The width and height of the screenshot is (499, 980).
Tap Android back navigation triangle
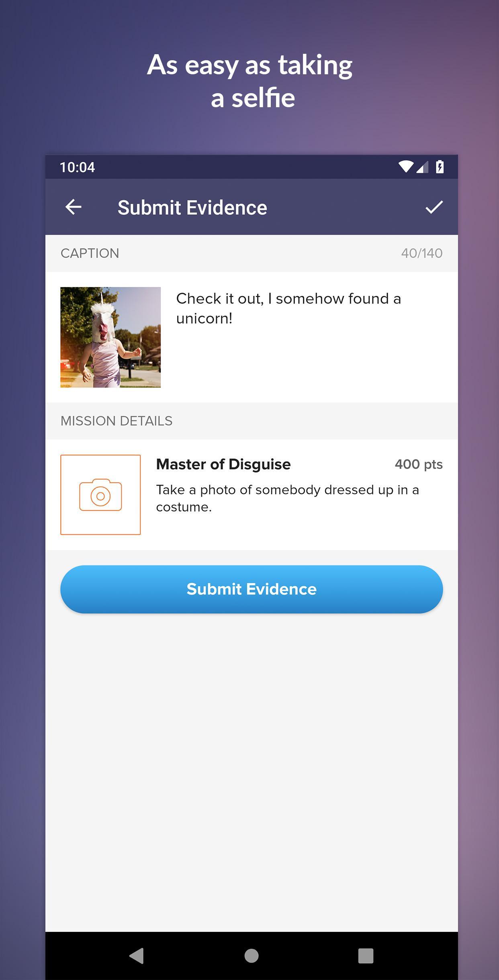click(137, 956)
